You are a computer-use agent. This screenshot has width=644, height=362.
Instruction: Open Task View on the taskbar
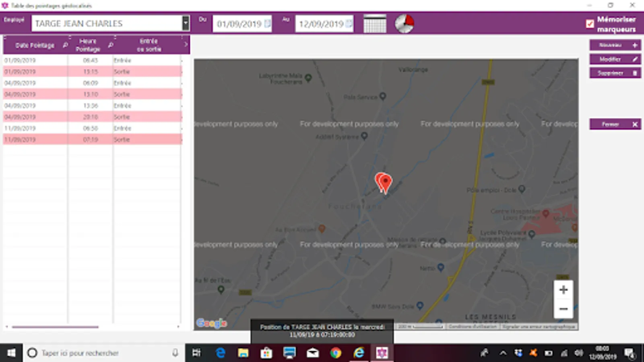click(196, 353)
